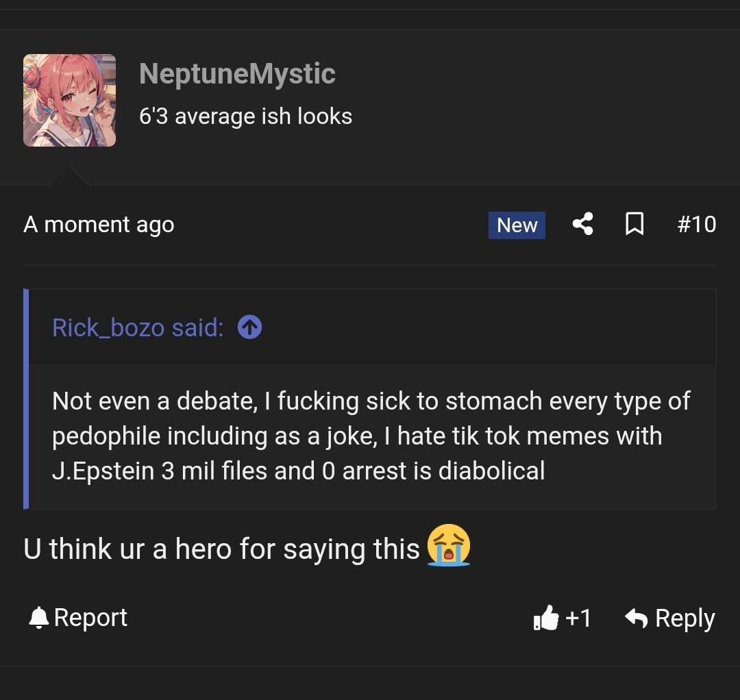This screenshot has height=700, width=740.
Task: Share this post via the share icon
Action: point(582,224)
